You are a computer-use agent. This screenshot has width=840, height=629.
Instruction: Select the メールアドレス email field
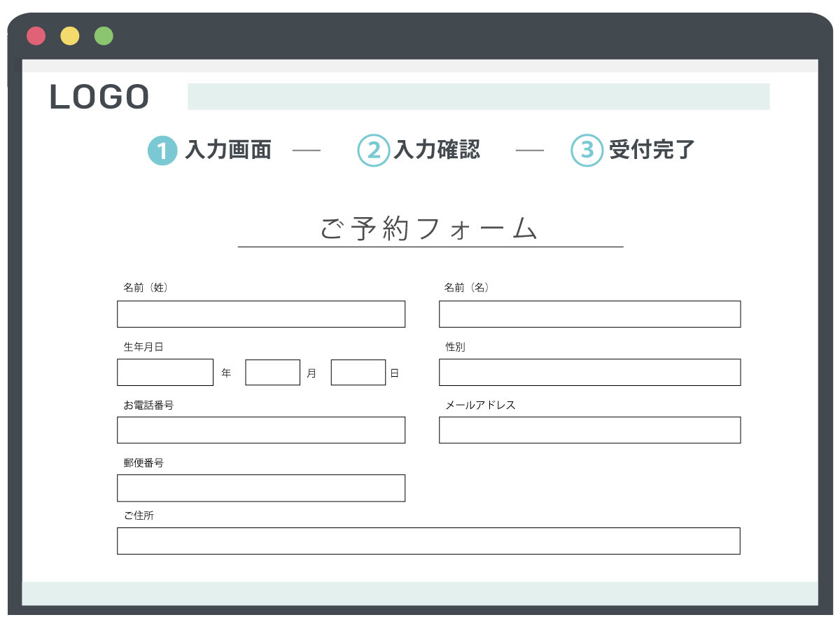click(x=589, y=429)
